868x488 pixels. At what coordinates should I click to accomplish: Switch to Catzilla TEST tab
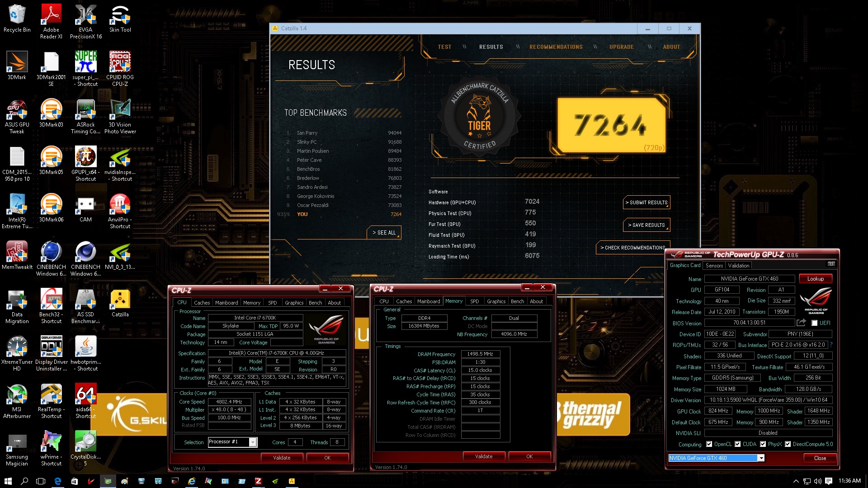click(x=444, y=47)
